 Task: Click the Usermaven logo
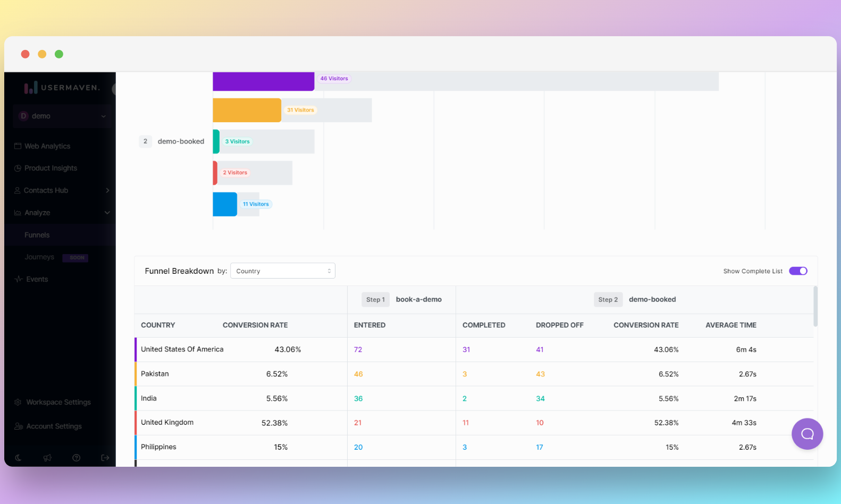62,88
